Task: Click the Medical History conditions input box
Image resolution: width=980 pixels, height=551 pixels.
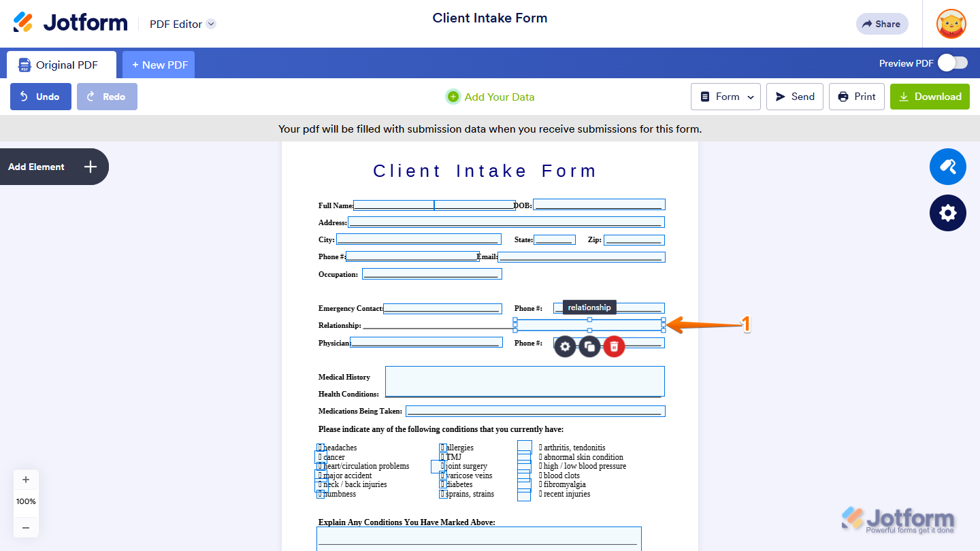Action: click(524, 382)
